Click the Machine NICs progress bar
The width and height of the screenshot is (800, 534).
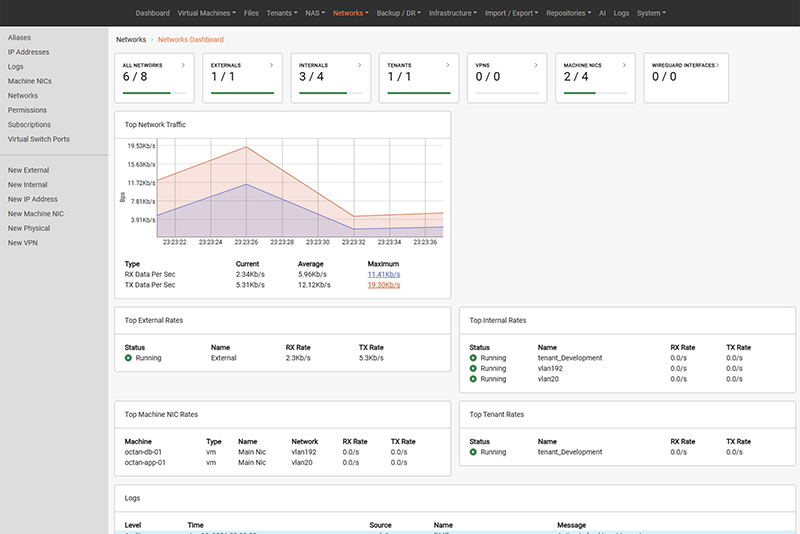tap(595, 93)
